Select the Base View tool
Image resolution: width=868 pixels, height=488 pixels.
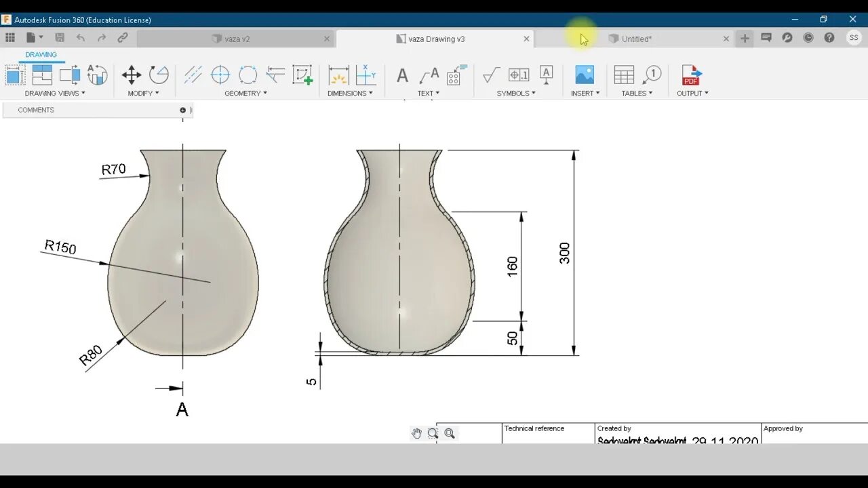(14, 75)
